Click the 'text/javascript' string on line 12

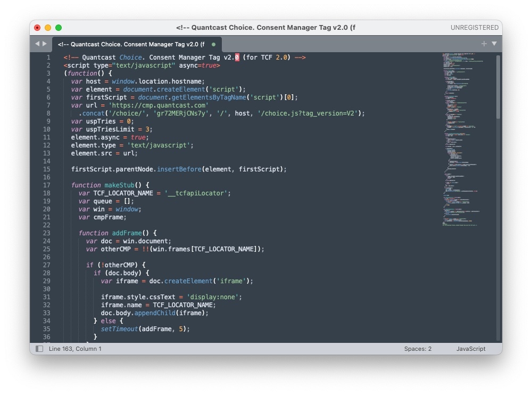[x=159, y=145]
